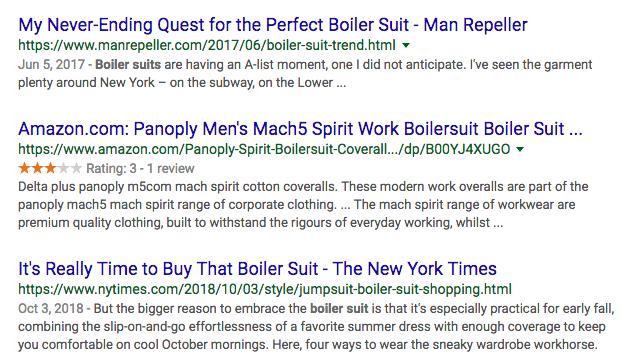
Task: Click the manrepeller.com green URL
Action: 207,45
